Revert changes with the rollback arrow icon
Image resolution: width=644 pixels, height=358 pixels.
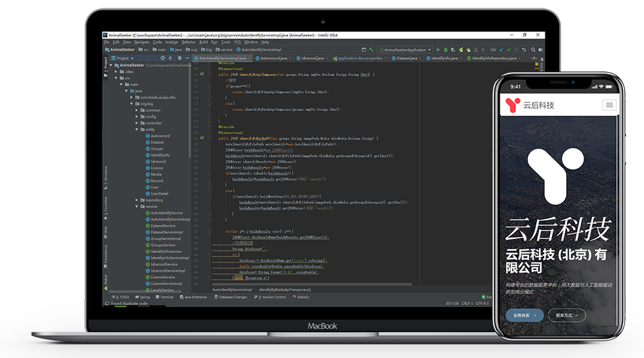coord(524,50)
